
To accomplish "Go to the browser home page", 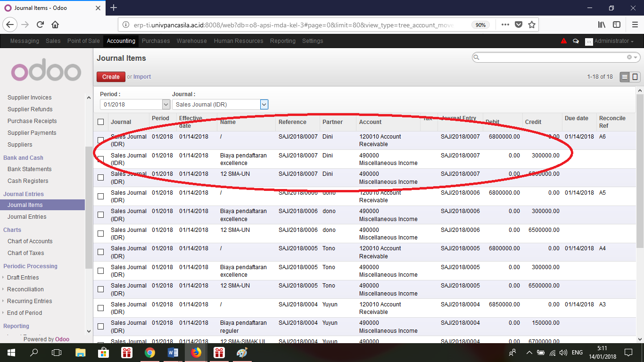I will coord(55,25).
